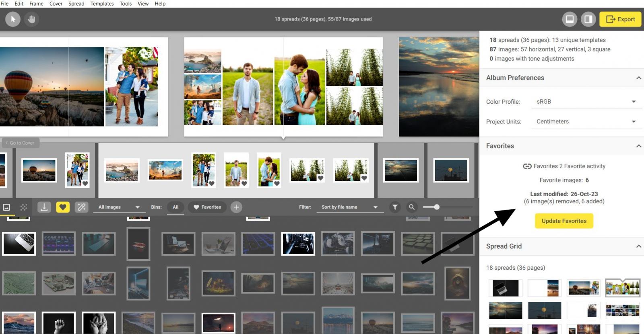Click heart on man in field filmstrip thumbnail
This screenshot has width=644, height=334.
coord(244,183)
